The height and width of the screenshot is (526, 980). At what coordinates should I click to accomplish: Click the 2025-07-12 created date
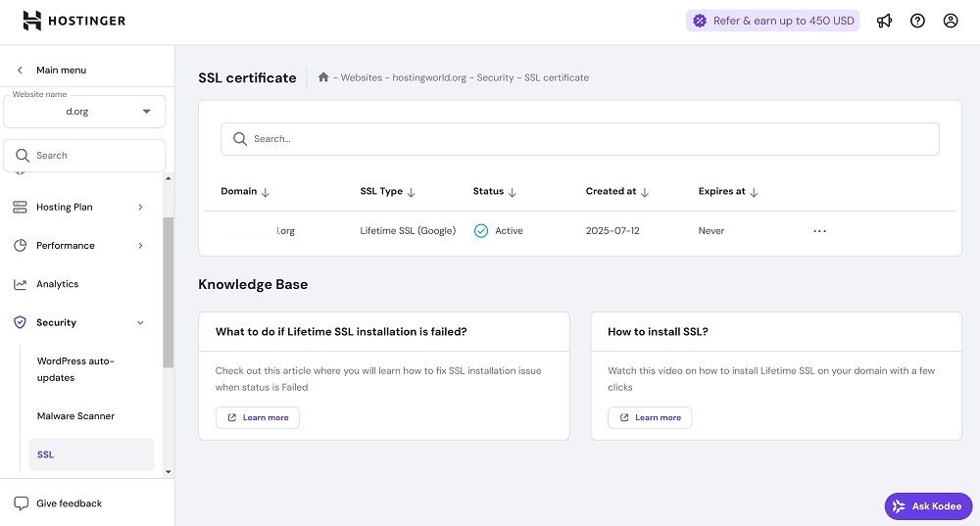coord(612,230)
